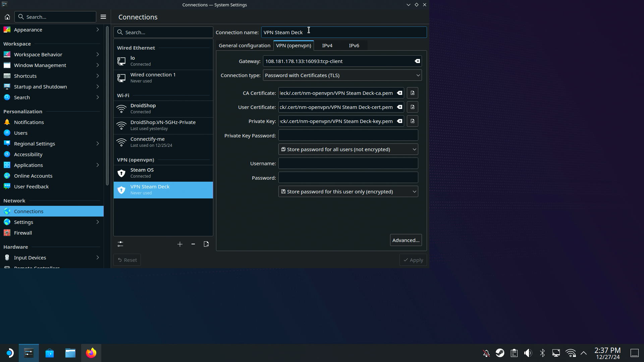Viewport: 644px width, 362px height.
Task: Open Firewall settings in sidebar
Action: 52,233
